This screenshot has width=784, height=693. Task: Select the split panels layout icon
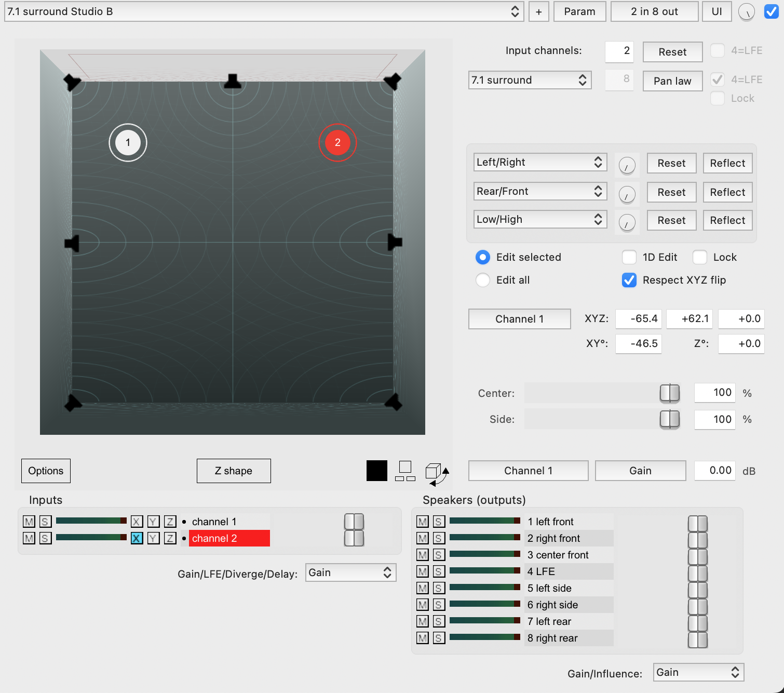pyautogui.click(x=405, y=471)
